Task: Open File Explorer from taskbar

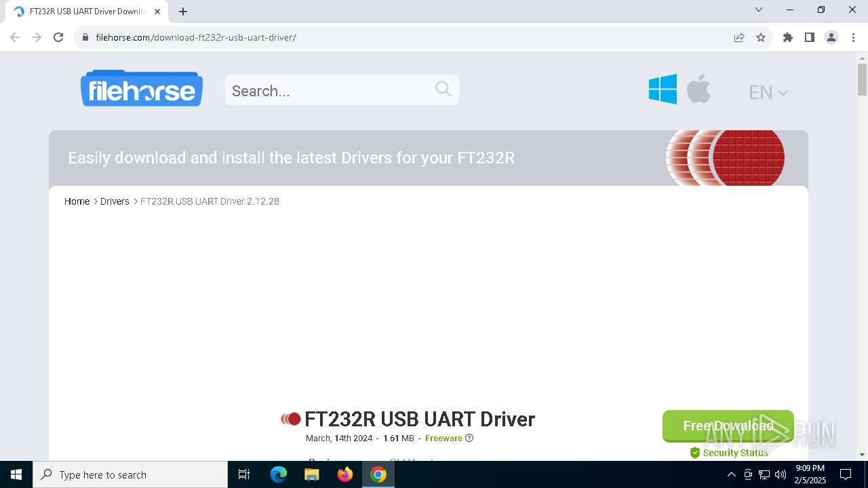Action: 312,474
